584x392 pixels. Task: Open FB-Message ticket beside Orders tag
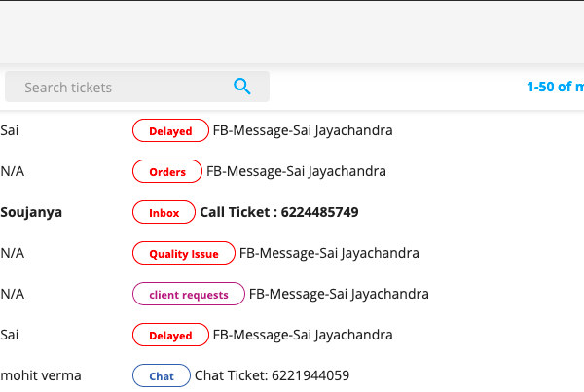click(296, 171)
